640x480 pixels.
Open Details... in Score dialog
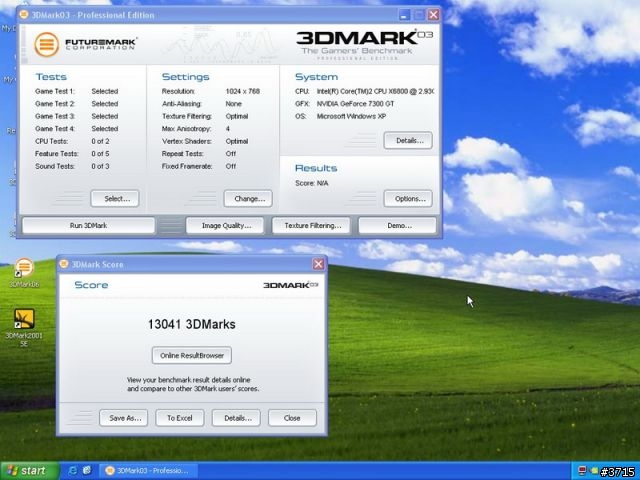pos(236,418)
